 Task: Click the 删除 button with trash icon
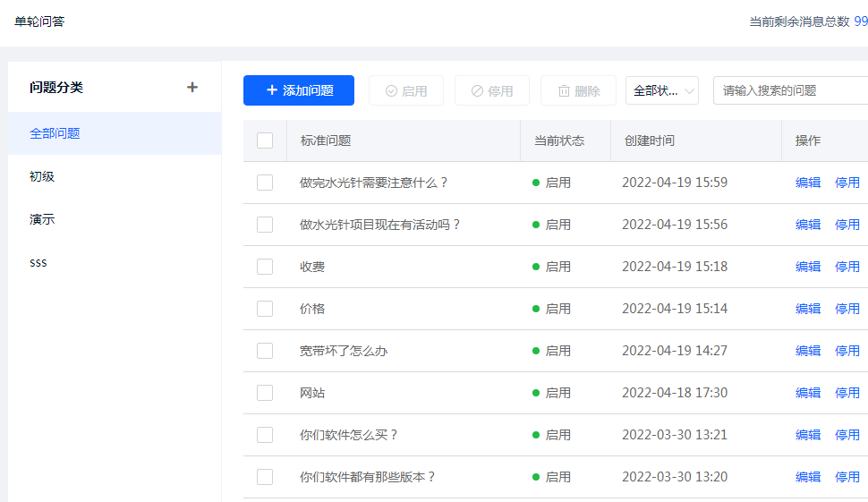point(578,90)
